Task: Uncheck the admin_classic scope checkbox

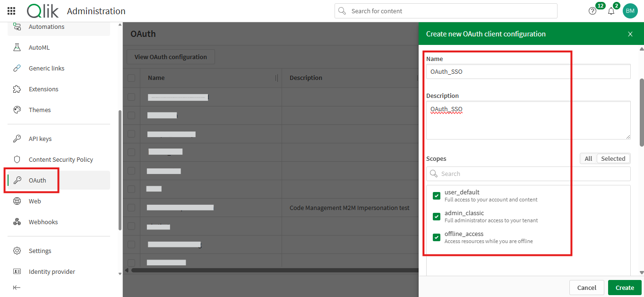Action: point(436,216)
